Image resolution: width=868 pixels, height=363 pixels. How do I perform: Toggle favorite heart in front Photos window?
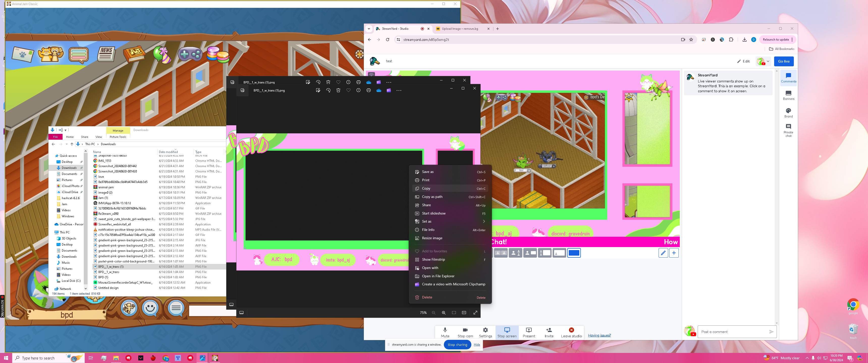point(348,90)
